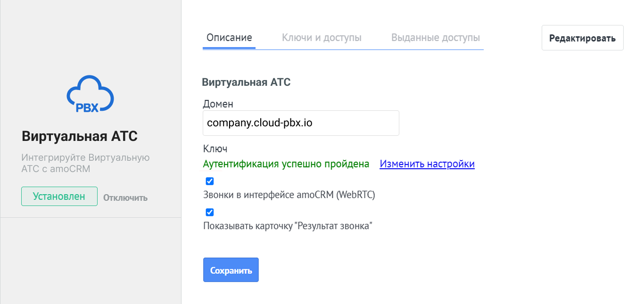Toggle the call result card checkbox
The width and height of the screenshot is (644, 304).
[x=210, y=213]
